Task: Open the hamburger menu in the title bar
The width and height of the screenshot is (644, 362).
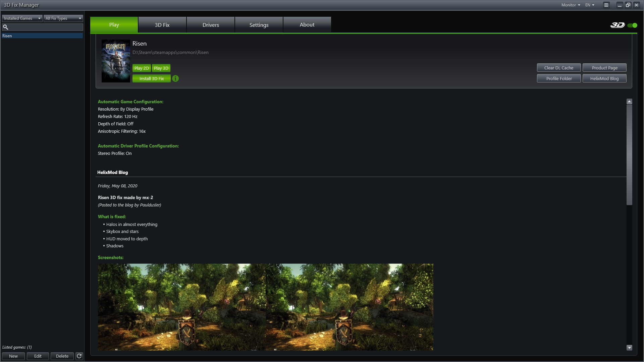Action: point(606,5)
